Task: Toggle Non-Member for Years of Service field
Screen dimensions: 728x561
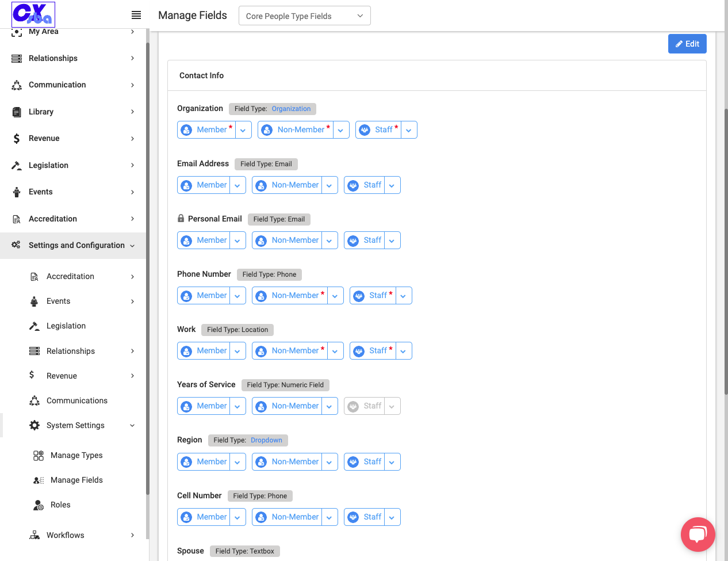Action: click(288, 406)
